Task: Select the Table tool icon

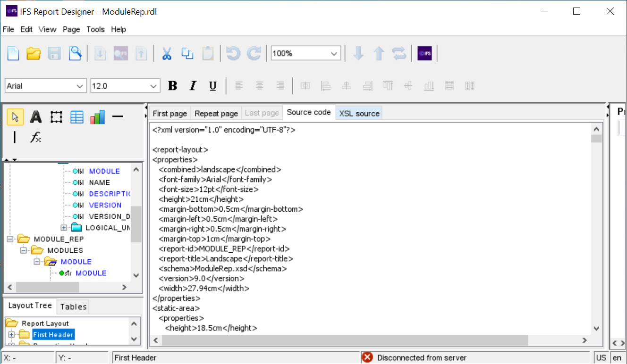Action: [x=77, y=117]
